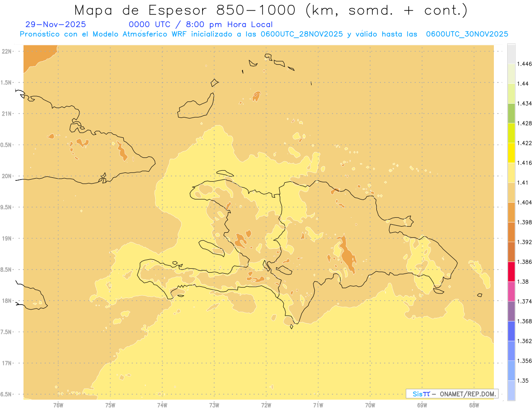Click the '74W' longitude label
The height and width of the screenshot is (411, 532).
click(x=162, y=405)
